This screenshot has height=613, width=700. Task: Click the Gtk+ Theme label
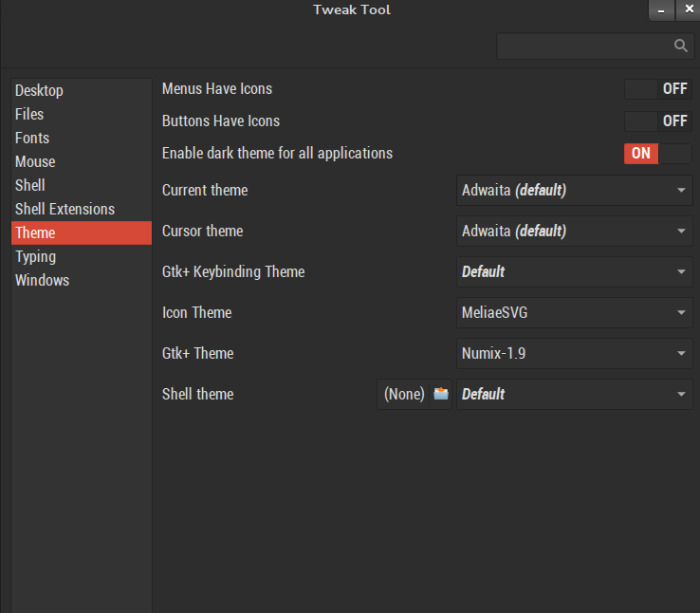click(198, 353)
